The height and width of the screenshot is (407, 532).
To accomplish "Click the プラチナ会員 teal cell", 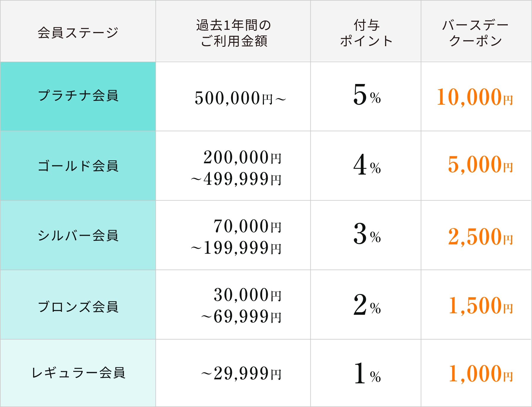I will [78, 96].
